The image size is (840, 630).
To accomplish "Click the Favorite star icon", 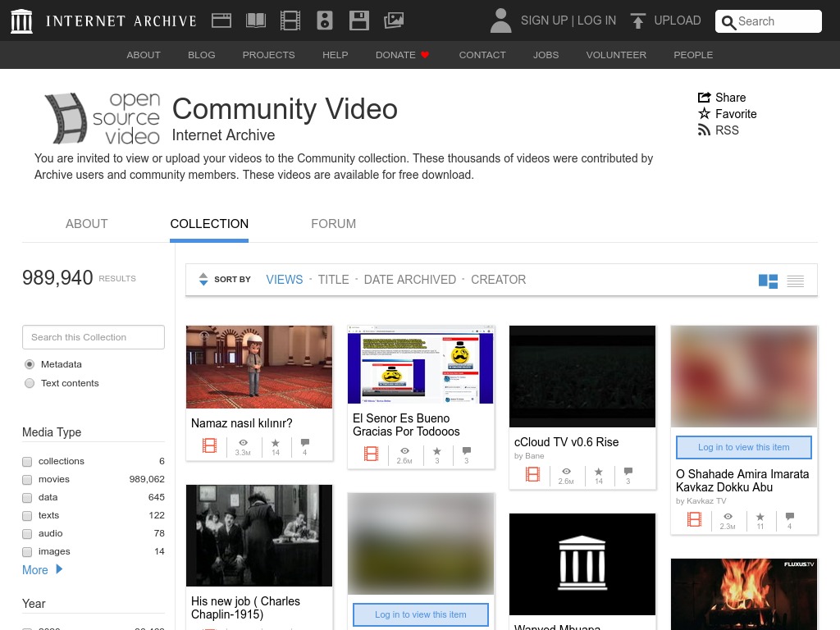I will (x=704, y=113).
